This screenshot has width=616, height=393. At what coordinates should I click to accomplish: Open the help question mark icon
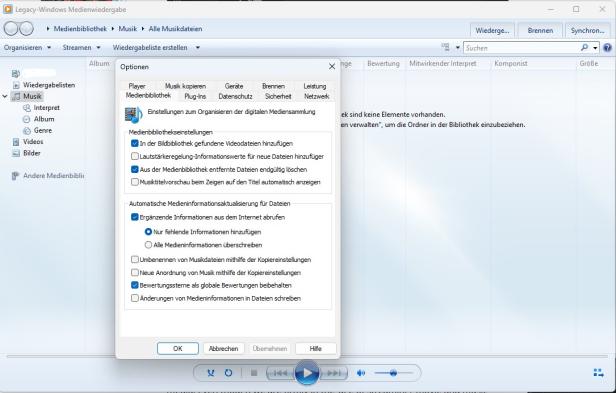[x=607, y=48]
